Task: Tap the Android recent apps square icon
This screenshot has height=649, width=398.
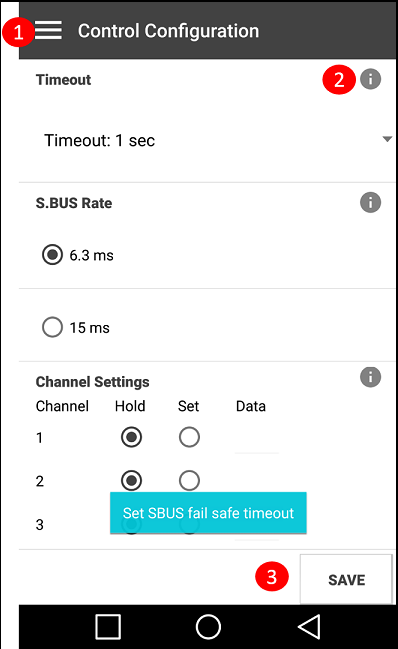Action: point(108,627)
